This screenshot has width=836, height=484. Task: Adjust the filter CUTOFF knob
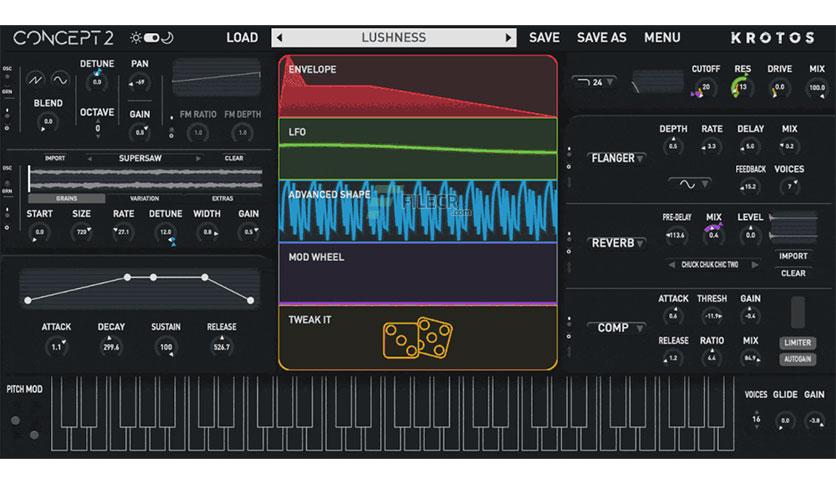705,87
